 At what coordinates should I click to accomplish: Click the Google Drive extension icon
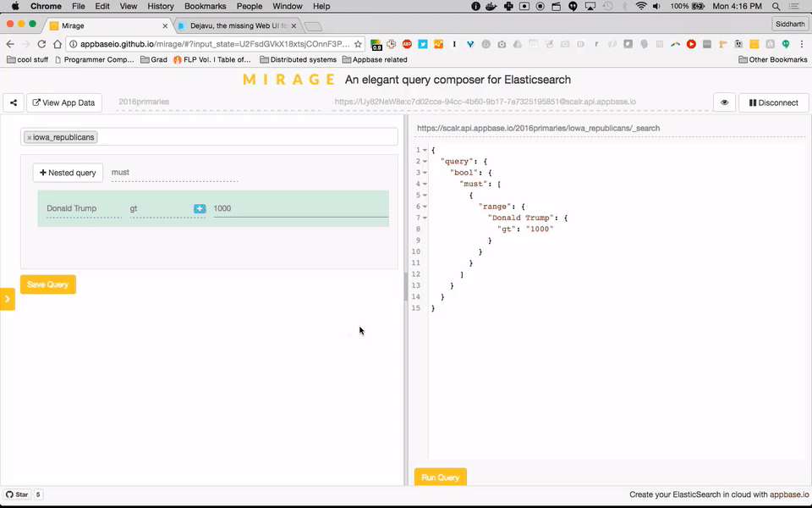518,44
